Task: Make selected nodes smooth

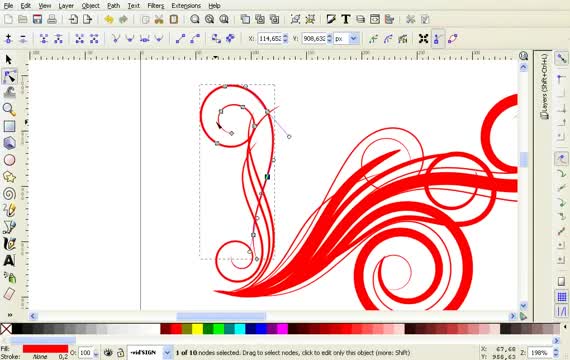Action: (130, 39)
